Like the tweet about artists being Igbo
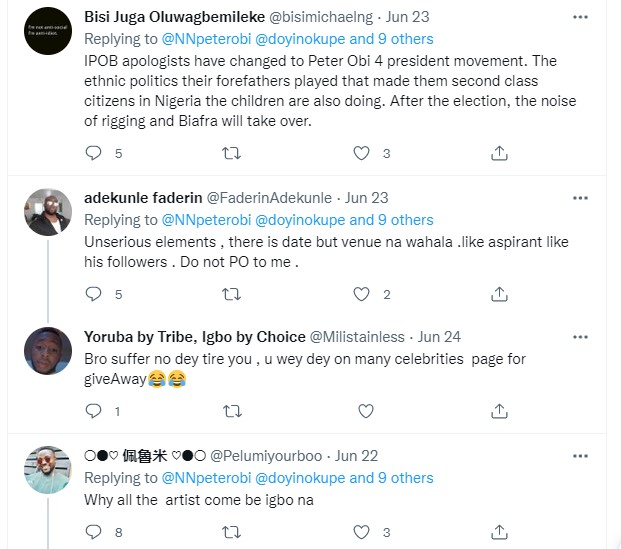This screenshot has width=621, height=549. pyautogui.click(x=364, y=531)
